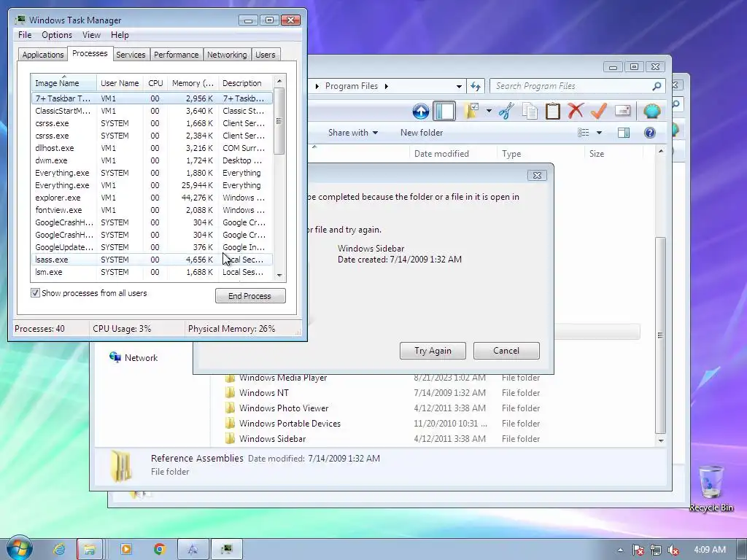This screenshot has height=560, width=747.
Task: Switch to the Performance tab
Action: [177, 55]
